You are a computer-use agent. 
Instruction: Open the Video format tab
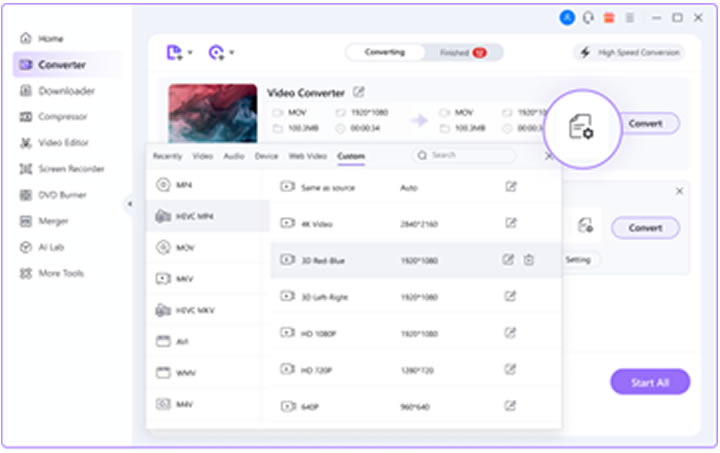[202, 156]
